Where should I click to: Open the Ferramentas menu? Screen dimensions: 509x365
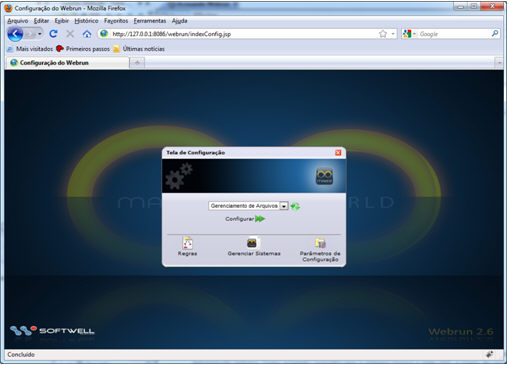click(x=150, y=21)
